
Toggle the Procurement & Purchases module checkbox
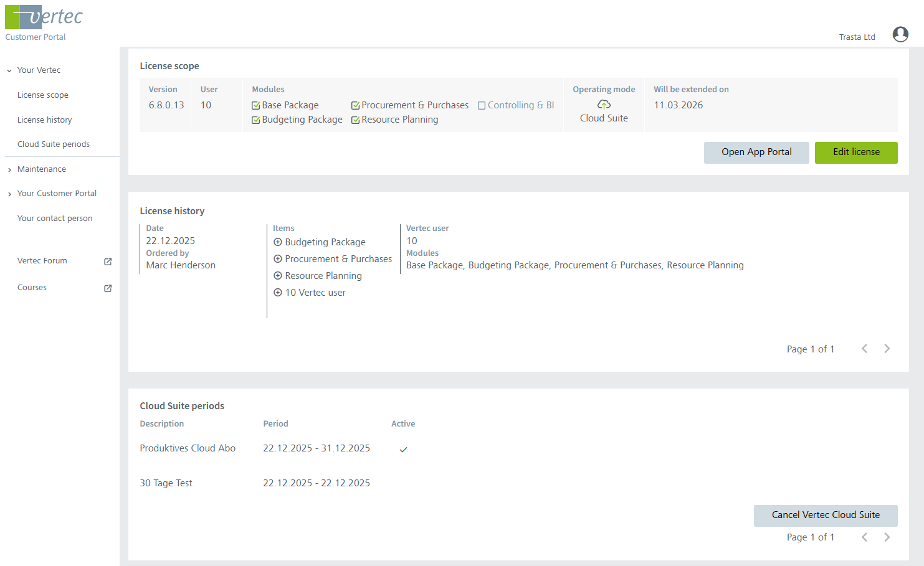[x=355, y=106]
